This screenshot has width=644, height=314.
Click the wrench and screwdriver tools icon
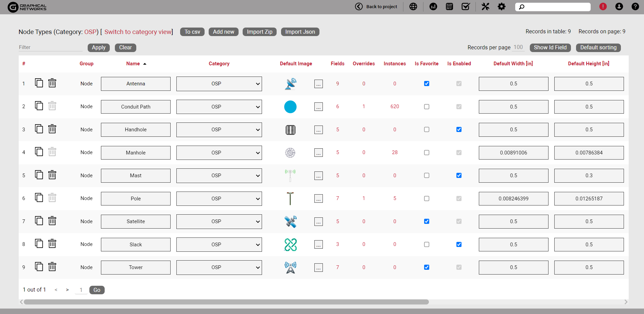[x=485, y=6]
